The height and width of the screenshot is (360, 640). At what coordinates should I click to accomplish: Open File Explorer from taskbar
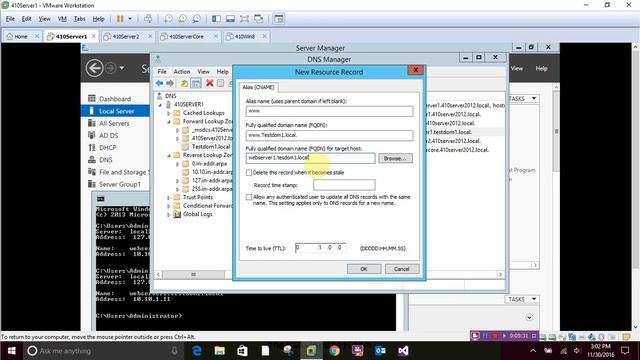pyautogui.click(x=220, y=351)
